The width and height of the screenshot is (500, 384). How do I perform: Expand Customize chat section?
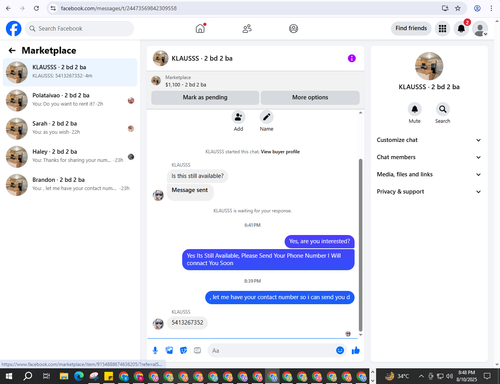click(429, 140)
